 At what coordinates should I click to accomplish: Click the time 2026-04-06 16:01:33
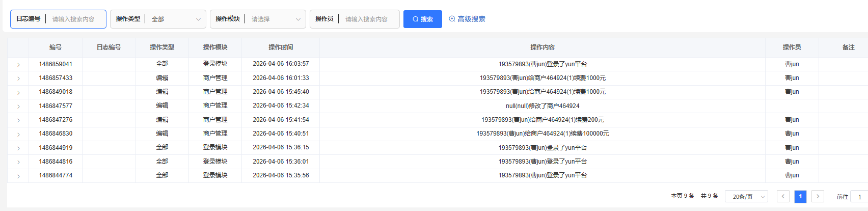pyautogui.click(x=281, y=78)
